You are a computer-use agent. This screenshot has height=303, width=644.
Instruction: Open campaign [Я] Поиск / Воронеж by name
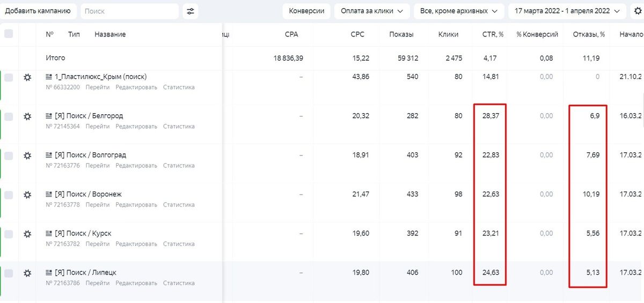[x=88, y=194]
